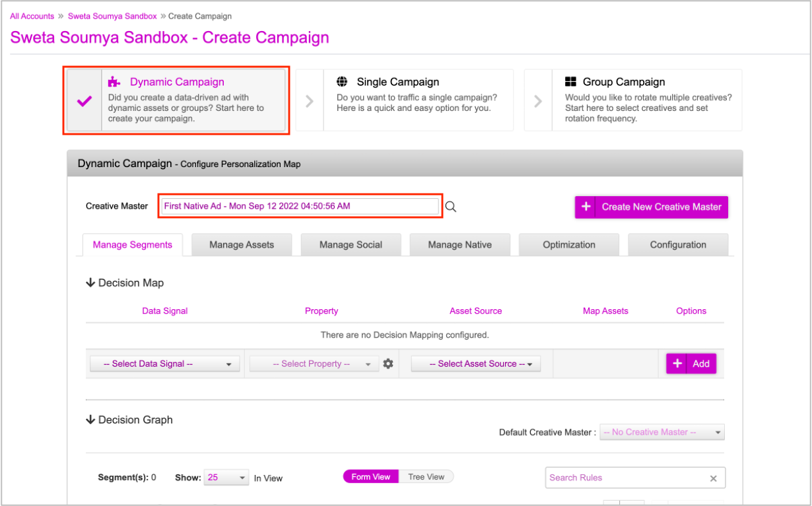The image size is (812, 506).
Task: Click the chevron arrow before Single Campaign
Action: (310, 101)
